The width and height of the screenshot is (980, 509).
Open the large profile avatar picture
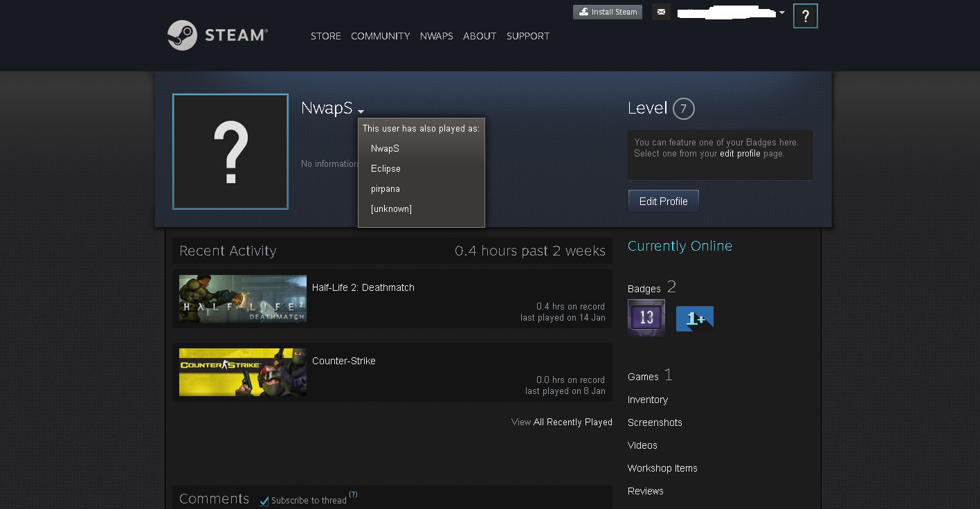230,152
